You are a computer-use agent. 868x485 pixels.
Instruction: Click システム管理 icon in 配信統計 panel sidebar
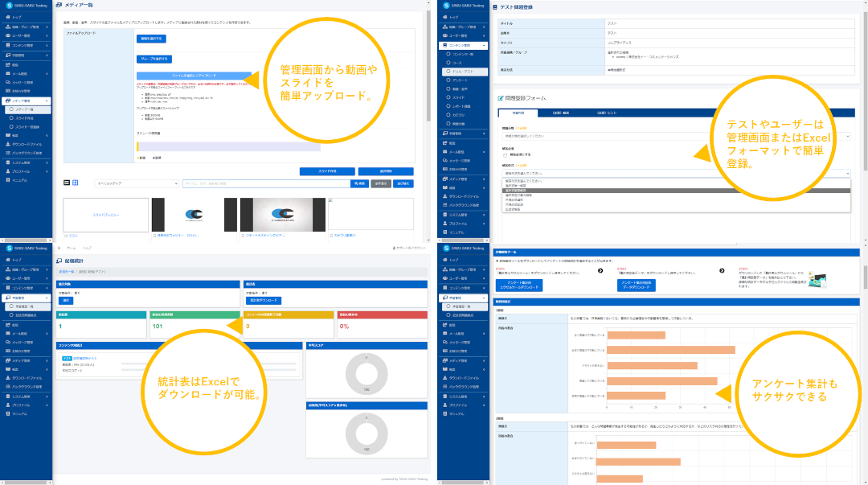point(8,397)
